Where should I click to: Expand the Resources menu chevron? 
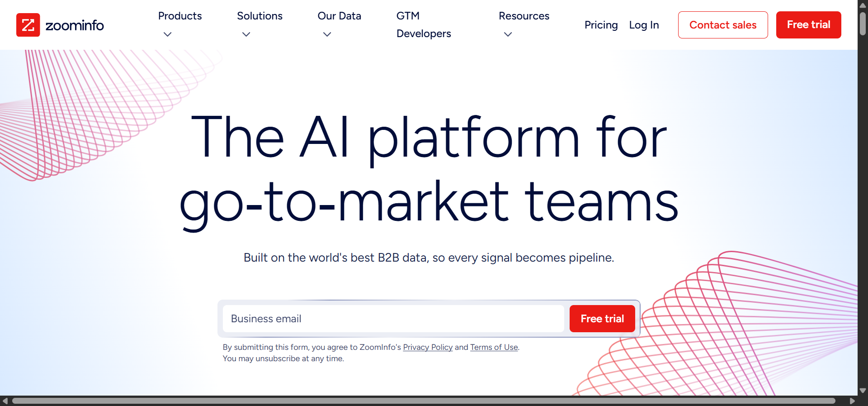pyautogui.click(x=508, y=34)
